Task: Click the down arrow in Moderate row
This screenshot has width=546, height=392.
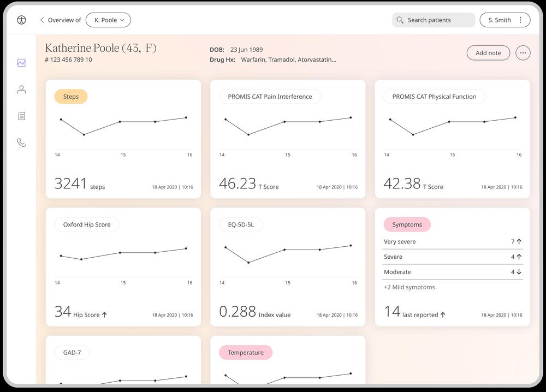Action: tap(519, 272)
